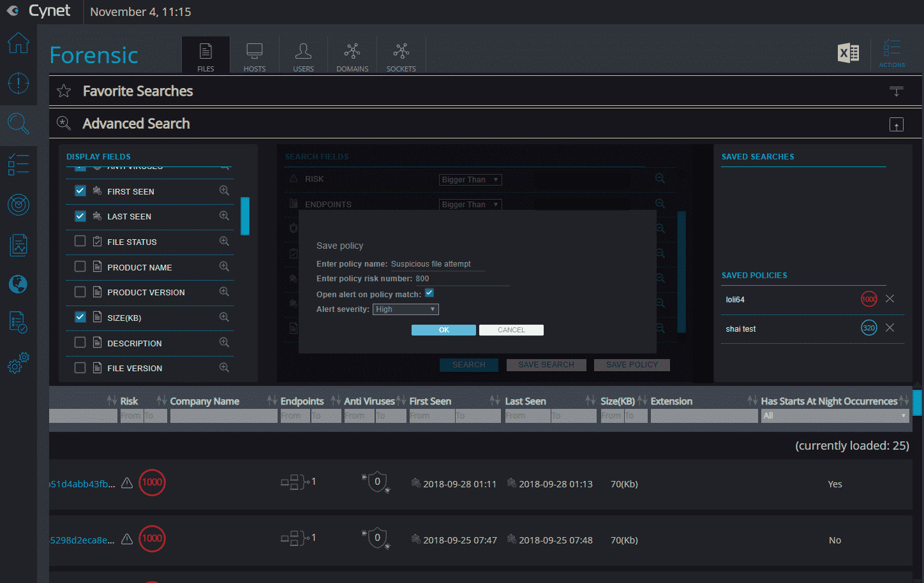Open the globe sidebar icon

coord(18,284)
